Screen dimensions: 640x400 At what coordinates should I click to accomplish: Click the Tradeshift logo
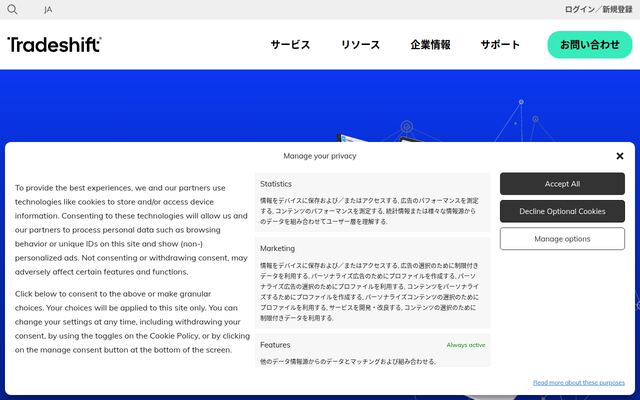coord(54,44)
